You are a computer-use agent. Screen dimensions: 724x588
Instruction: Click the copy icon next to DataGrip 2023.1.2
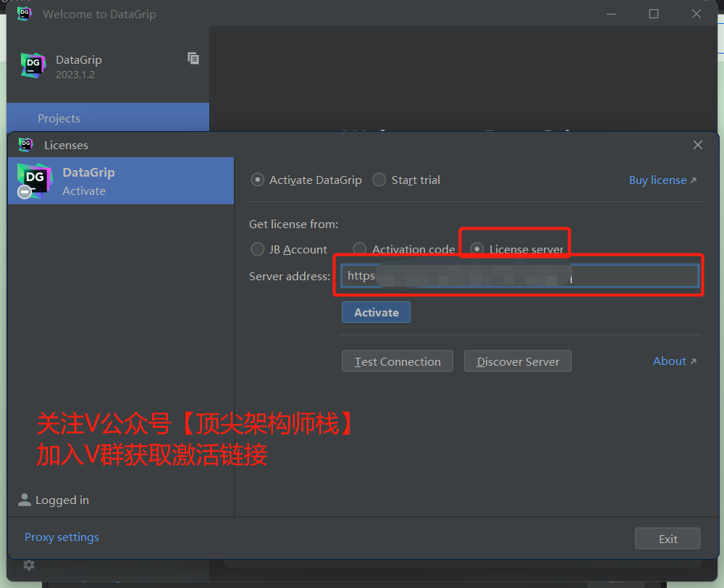193,58
